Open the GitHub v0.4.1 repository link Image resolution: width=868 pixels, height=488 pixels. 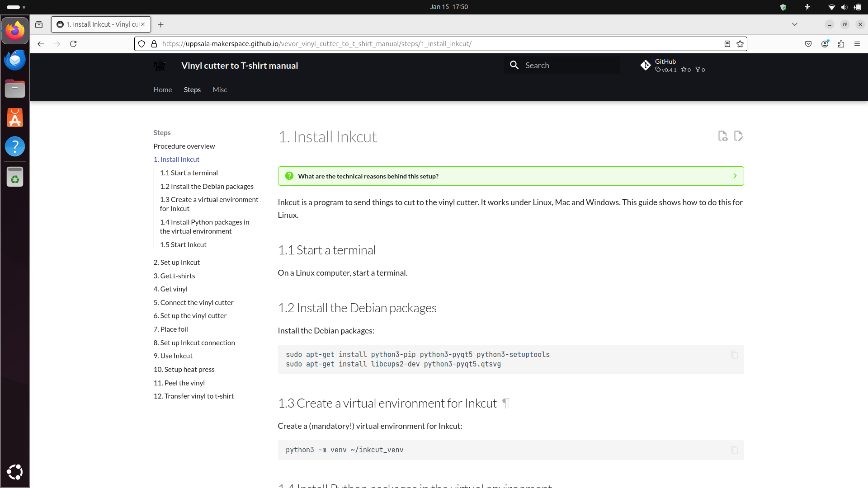pos(673,66)
